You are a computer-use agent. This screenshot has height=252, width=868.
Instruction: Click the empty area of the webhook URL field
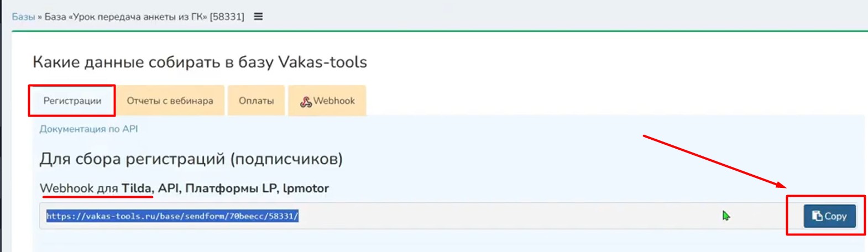click(x=498, y=216)
